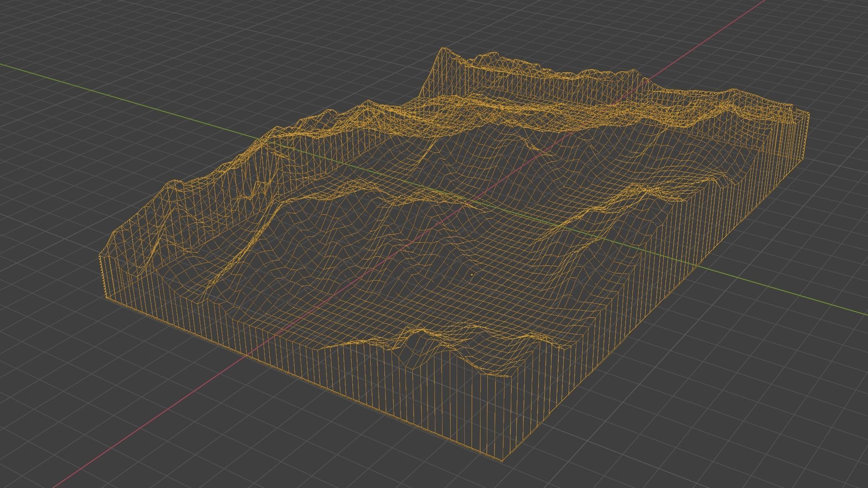Click the object origin dot on the terrain mesh
The width and height of the screenshot is (868, 488).
tap(472, 274)
